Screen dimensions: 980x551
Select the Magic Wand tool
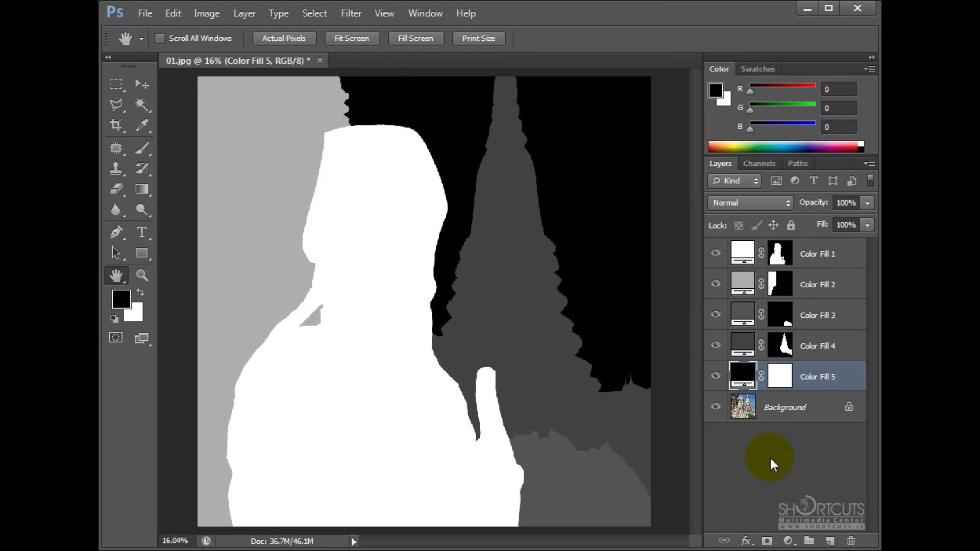coord(142,105)
